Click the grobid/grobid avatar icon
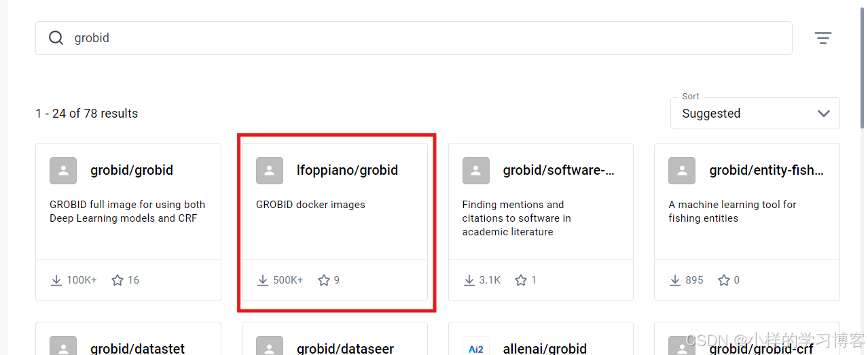Image resolution: width=868 pixels, height=355 pixels. (63, 171)
